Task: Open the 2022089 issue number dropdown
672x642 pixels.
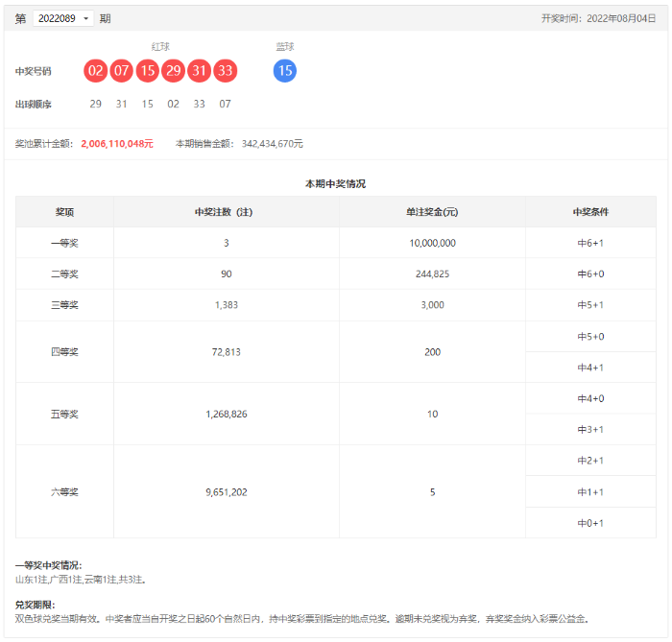Action: [x=63, y=18]
